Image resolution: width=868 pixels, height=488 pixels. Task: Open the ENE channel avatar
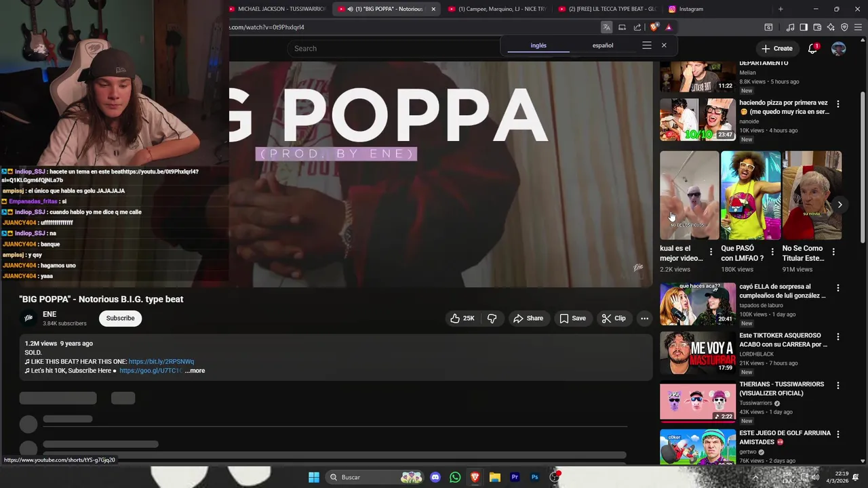pyautogui.click(x=28, y=318)
